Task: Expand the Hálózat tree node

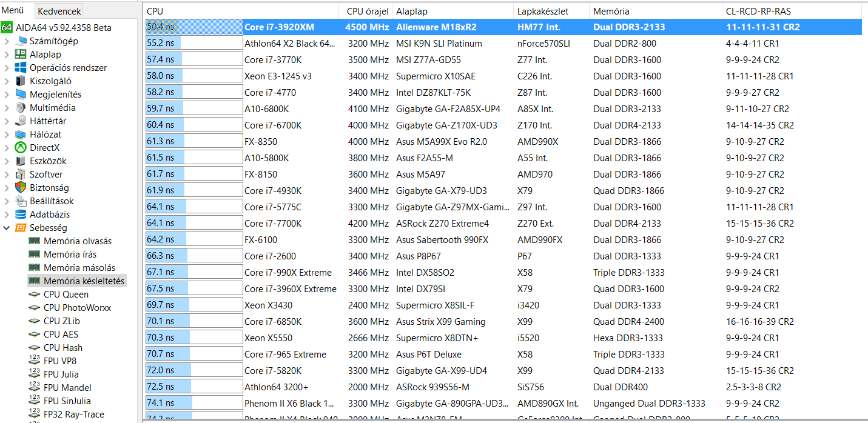Action: pyautogui.click(x=7, y=135)
